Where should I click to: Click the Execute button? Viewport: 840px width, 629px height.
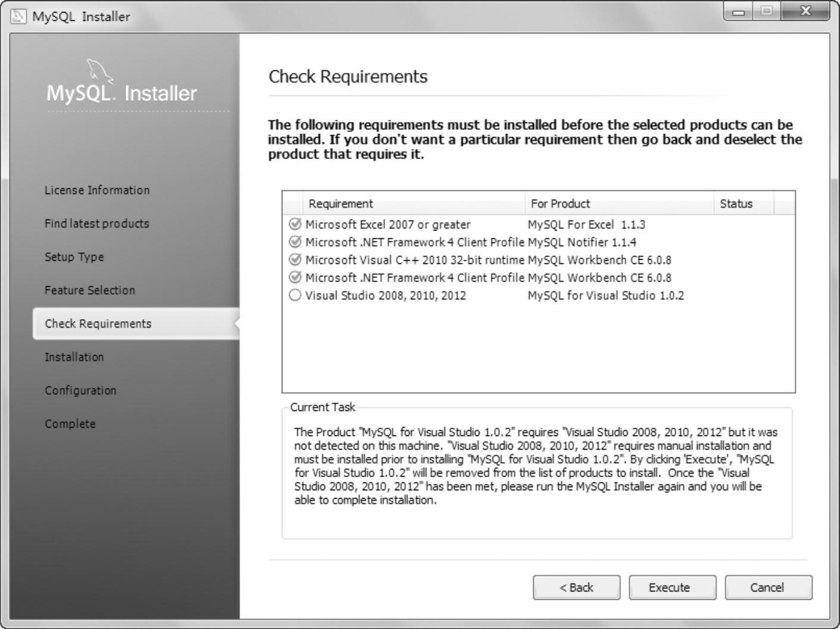click(x=672, y=587)
